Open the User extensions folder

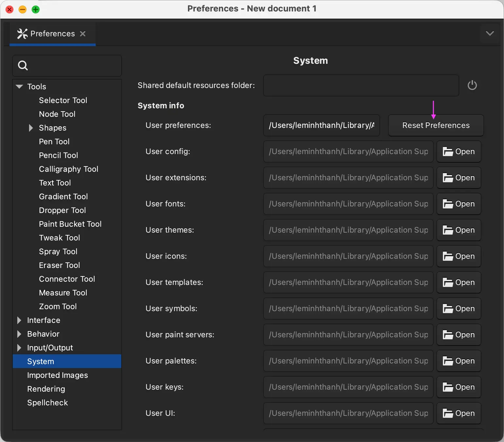point(459,178)
